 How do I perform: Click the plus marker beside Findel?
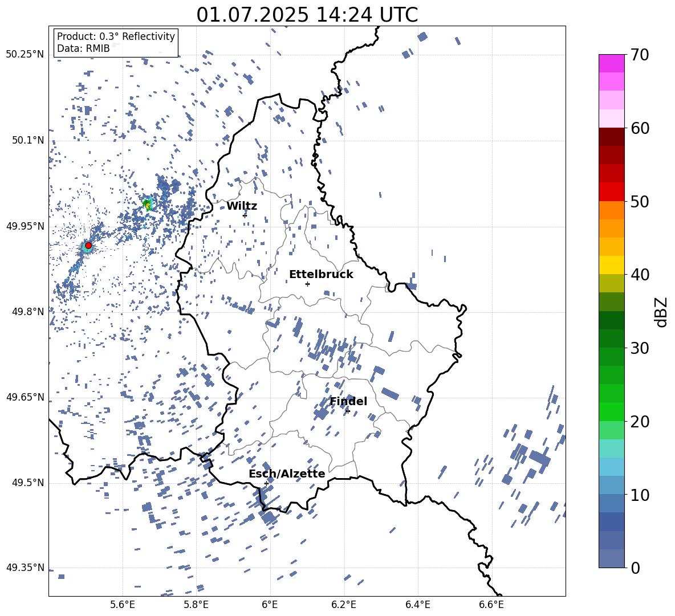(348, 411)
